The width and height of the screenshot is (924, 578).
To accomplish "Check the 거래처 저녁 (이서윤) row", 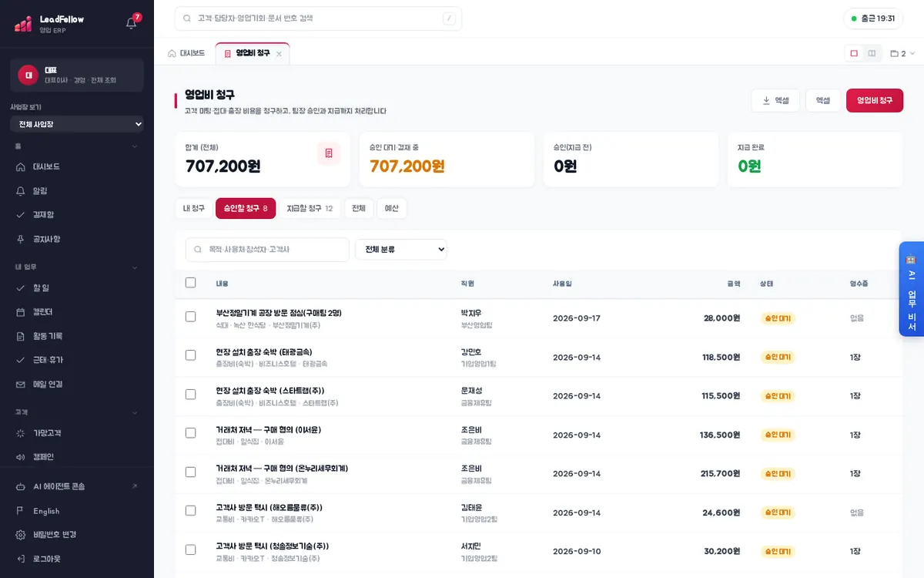I will (191, 433).
